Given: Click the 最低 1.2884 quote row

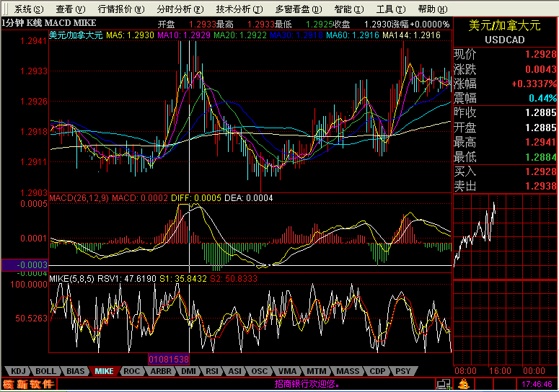Looking at the screenshot, I should 505,157.
